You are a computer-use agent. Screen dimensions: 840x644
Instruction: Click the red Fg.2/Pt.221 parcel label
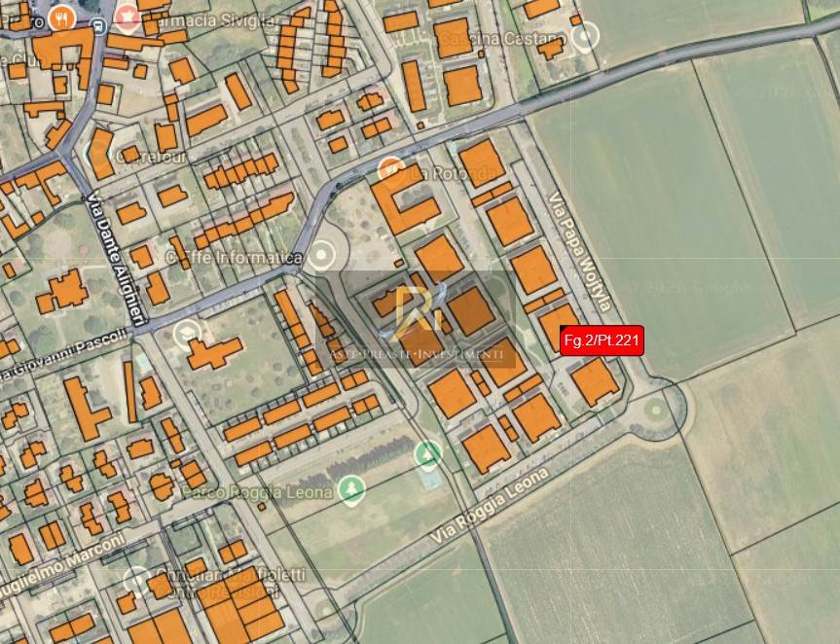pos(602,340)
